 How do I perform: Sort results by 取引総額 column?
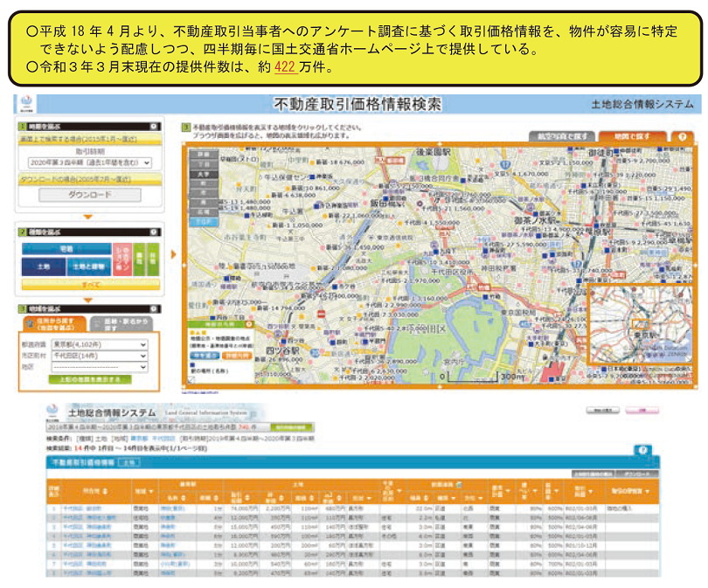point(247,498)
